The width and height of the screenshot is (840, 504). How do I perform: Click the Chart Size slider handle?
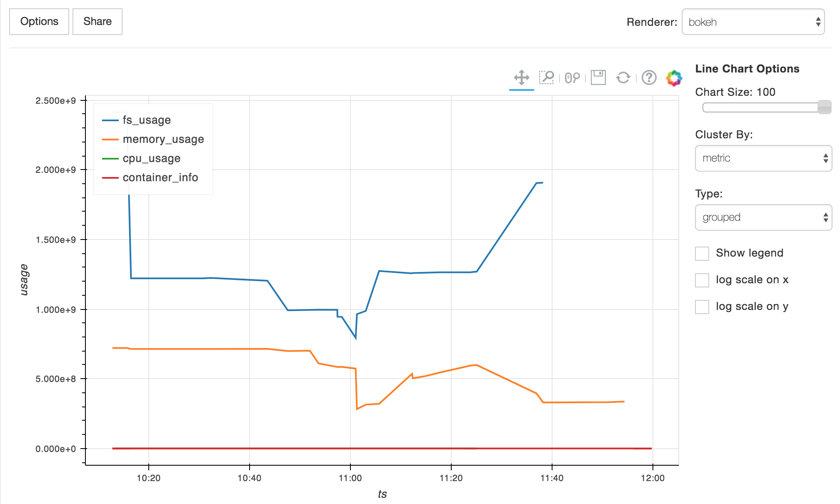[x=824, y=107]
